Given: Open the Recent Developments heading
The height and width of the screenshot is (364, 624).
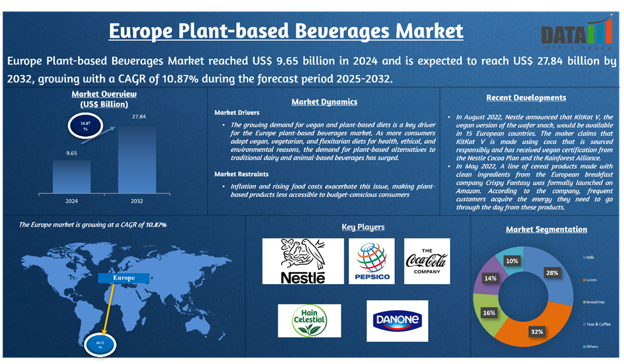Looking at the screenshot, I should 526,97.
